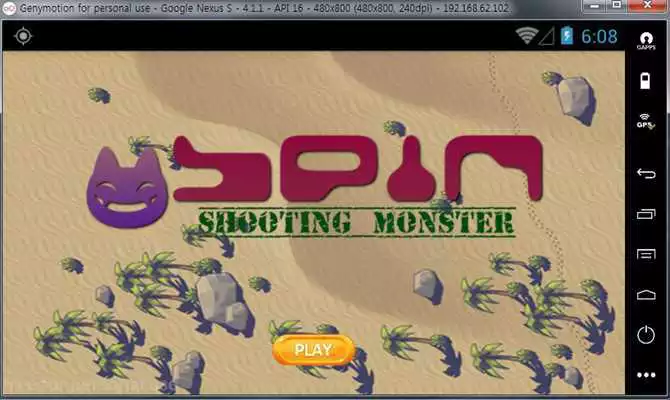Open the battery widget in Genymotion sidebar
Screen dimensions: 670x400
[x=645, y=80]
